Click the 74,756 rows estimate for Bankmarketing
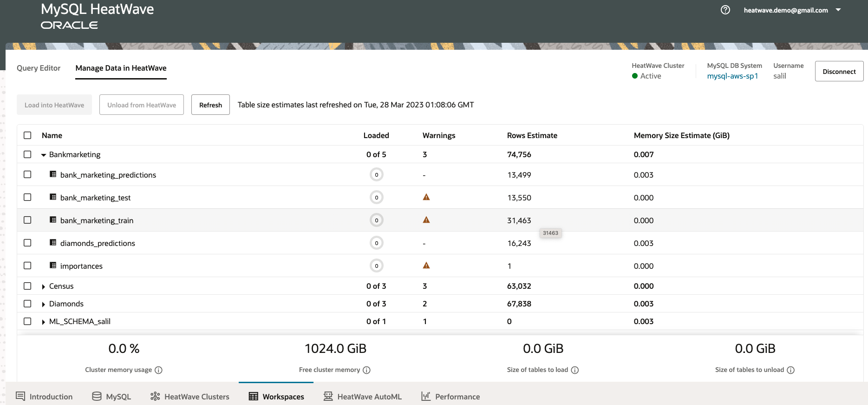This screenshot has width=868, height=405. click(519, 154)
